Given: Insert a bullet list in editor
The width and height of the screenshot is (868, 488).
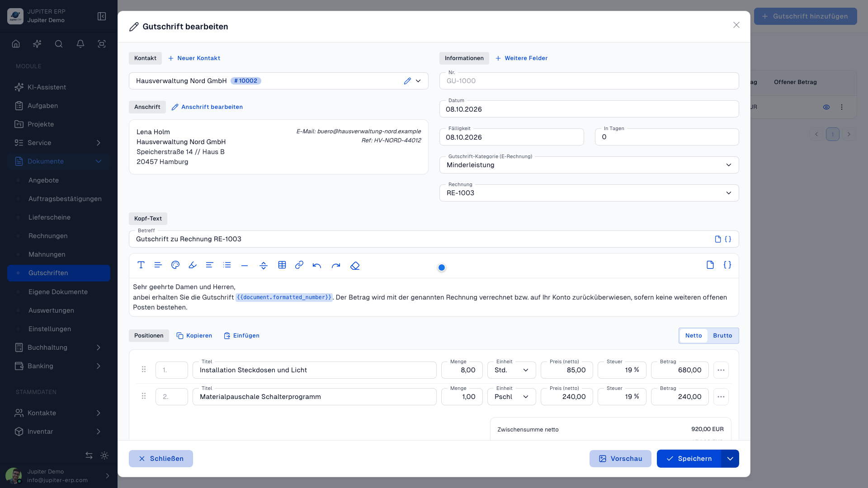Looking at the screenshot, I should coord(227,265).
